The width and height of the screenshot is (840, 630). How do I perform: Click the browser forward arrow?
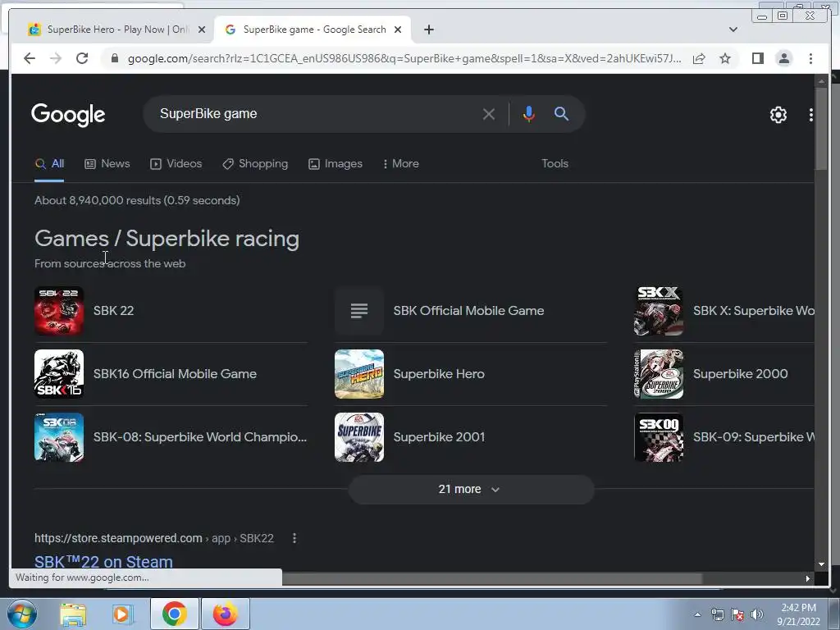[56, 58]
